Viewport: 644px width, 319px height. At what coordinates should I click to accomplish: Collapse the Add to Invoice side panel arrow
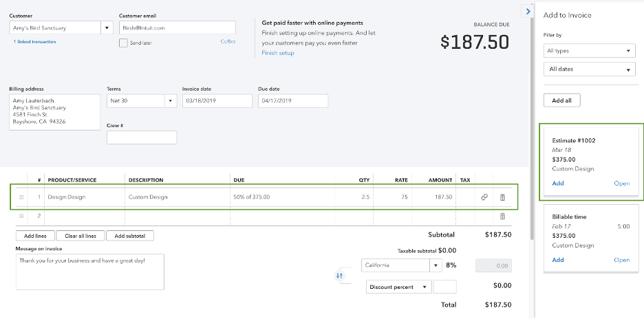coord(528,11)
